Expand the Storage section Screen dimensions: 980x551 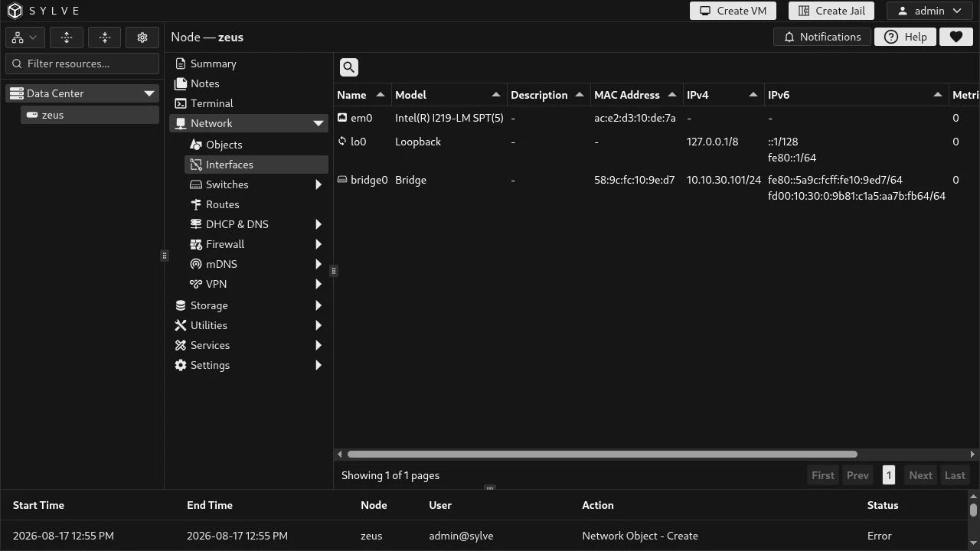coord(318,305)
